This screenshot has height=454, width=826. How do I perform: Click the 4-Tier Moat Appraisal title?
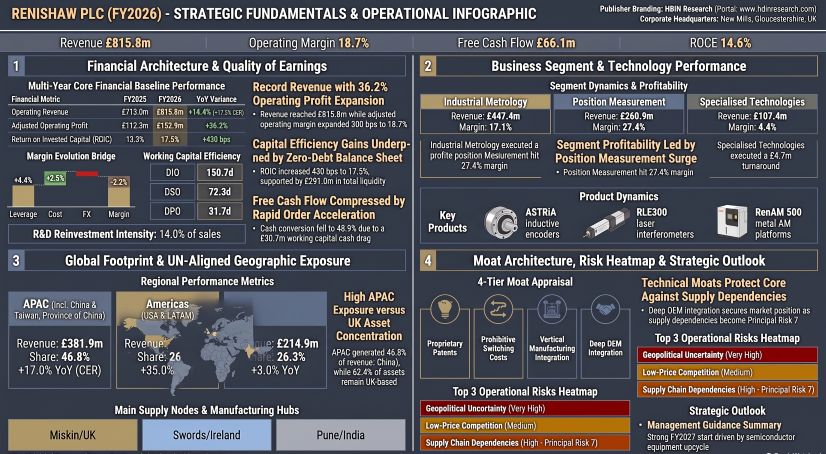[x=523, y=282]
